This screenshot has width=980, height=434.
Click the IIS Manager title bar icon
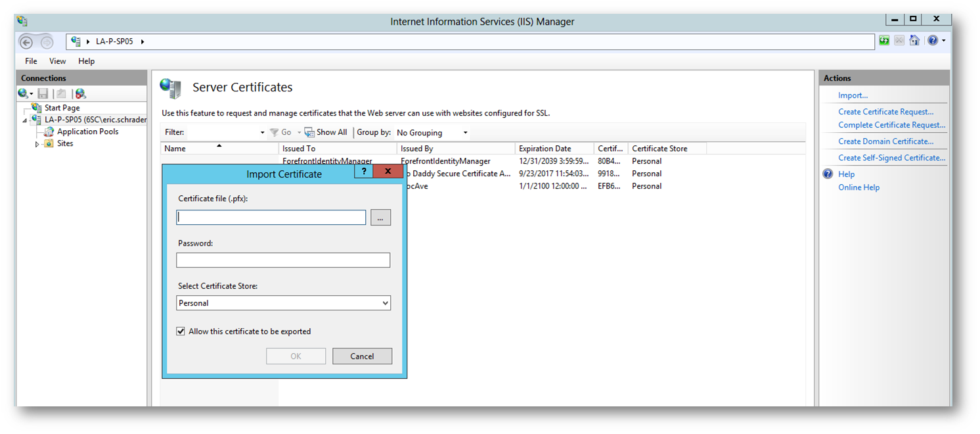click(23, 22)
